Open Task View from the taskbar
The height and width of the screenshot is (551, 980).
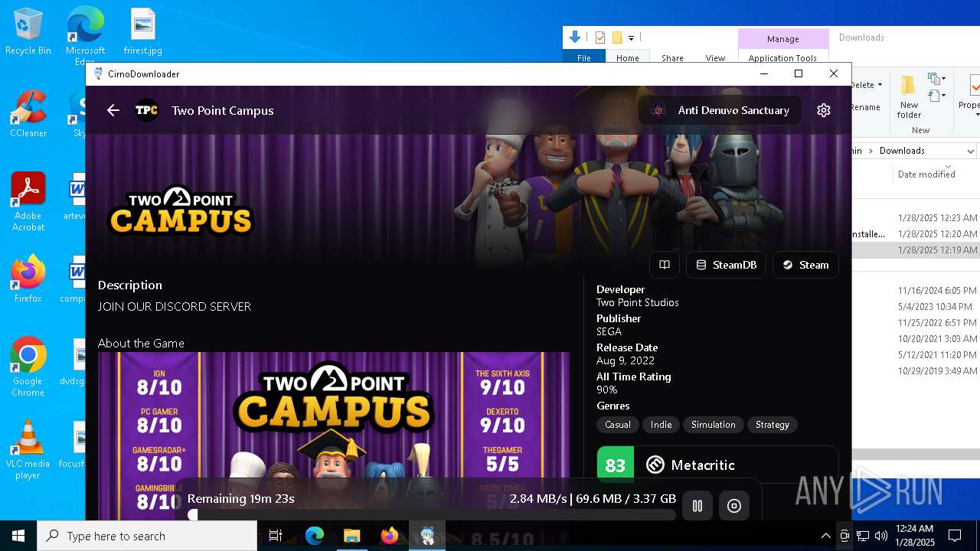(276, 536)
